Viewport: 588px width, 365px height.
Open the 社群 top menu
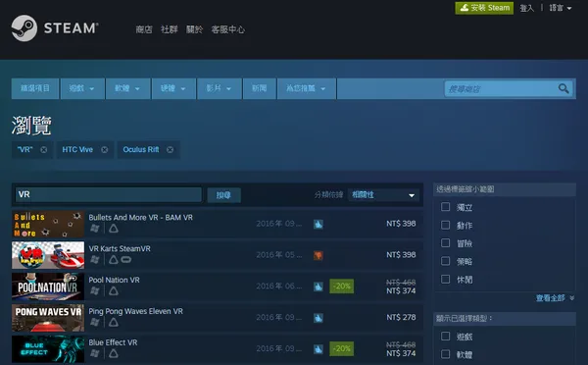[170, 29]
